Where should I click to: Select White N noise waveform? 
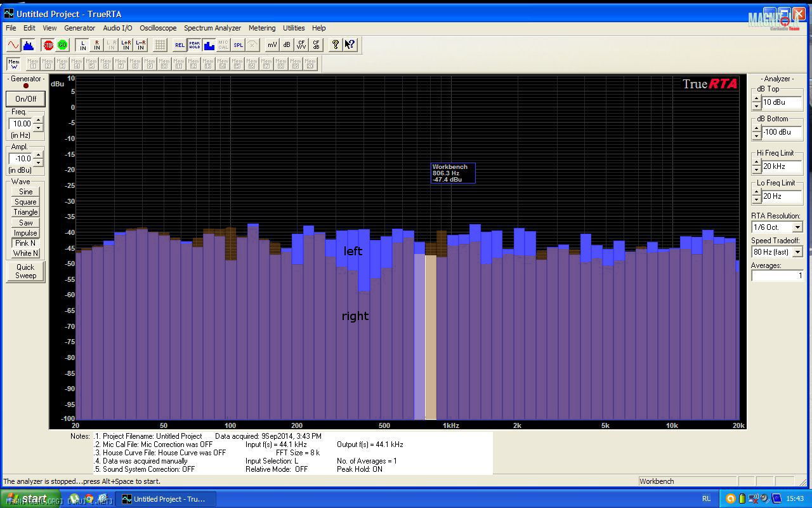[x=25, y=253]
